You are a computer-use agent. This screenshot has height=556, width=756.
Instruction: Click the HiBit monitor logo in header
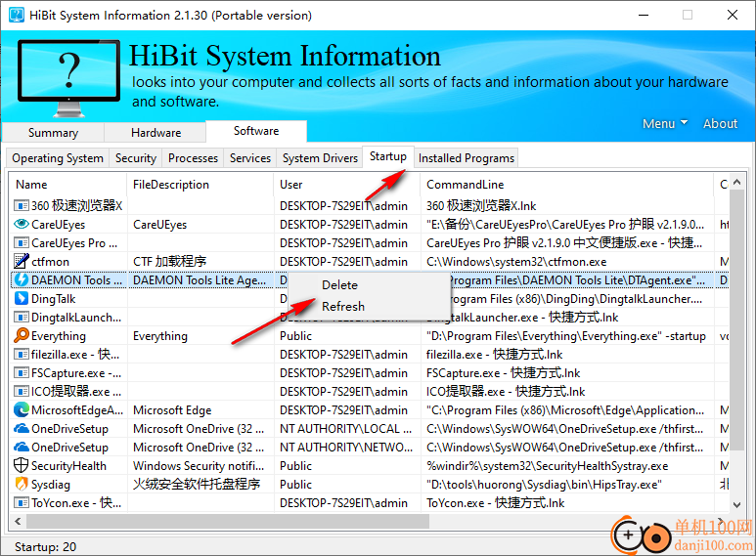point(68,78)
